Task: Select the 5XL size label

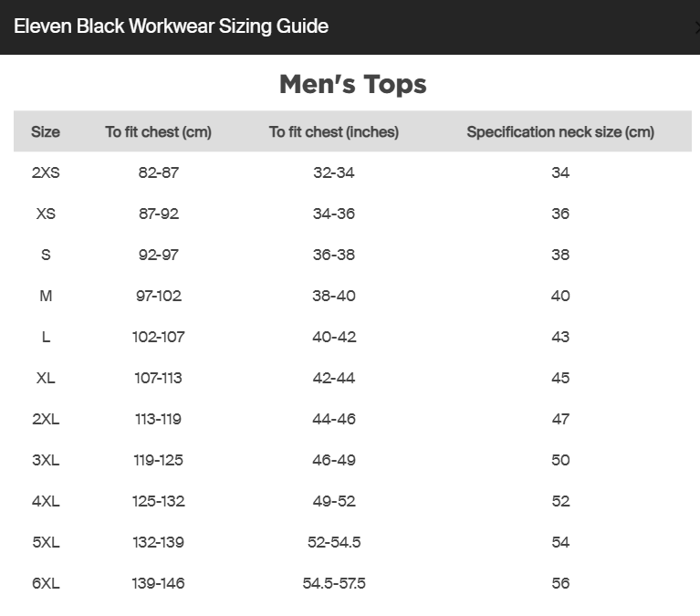Action: [46, 542]
